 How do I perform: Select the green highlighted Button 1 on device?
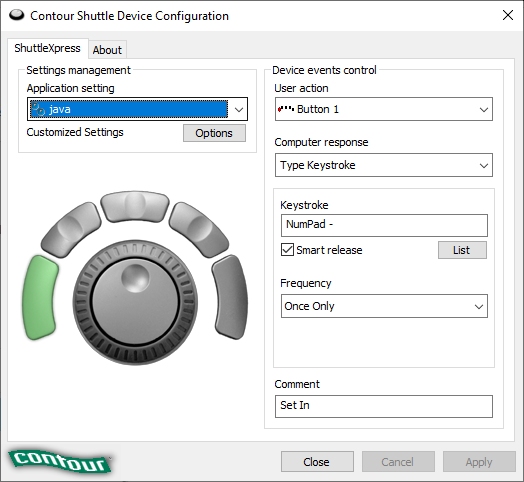click(40, 297)
